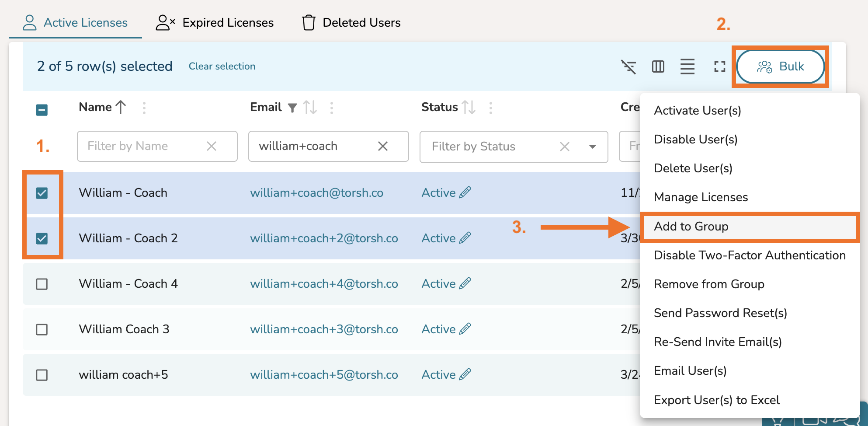Click the Bulk actions button
Viewport: 868px width, 426px height.
point(780,66)
